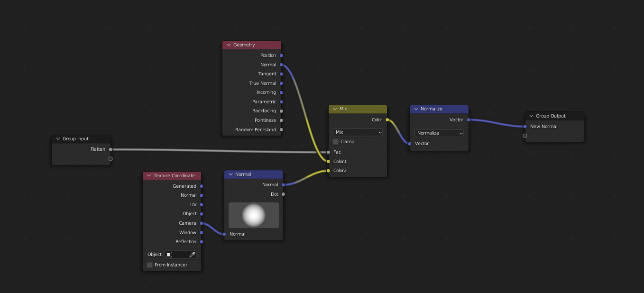
Task: Click the True Normal output socket
Action: click(281, 83)
